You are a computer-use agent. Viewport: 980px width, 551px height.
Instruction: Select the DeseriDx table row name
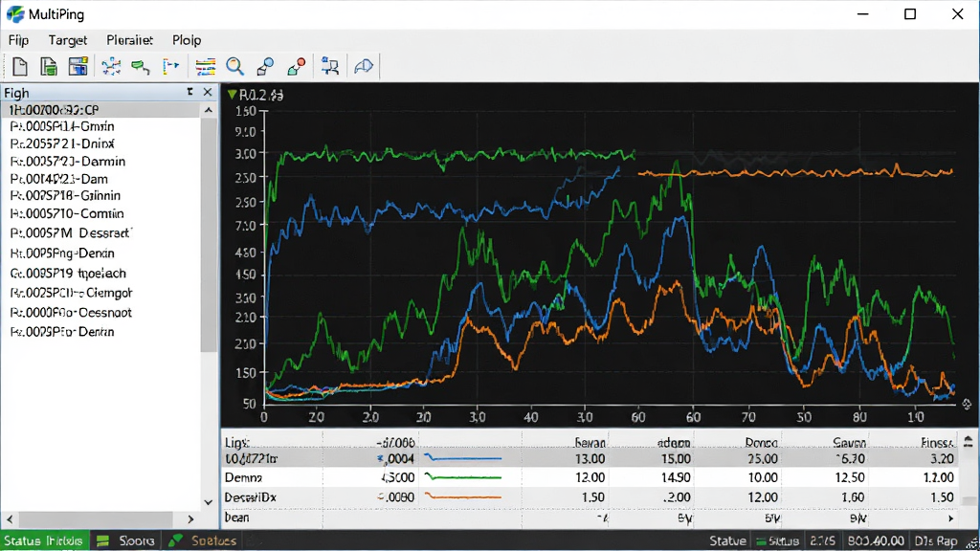(250, 497)
